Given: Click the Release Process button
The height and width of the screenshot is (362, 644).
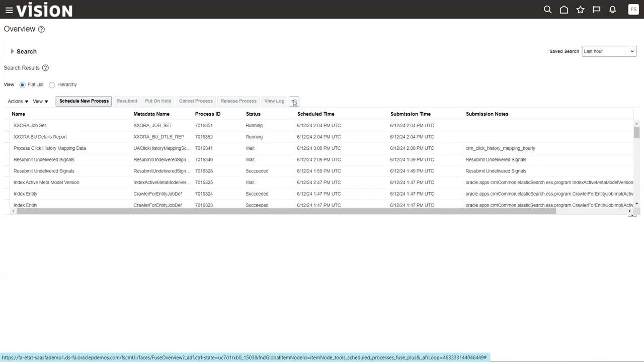Looking at the screenshot, I should click(x=238, y=101).
